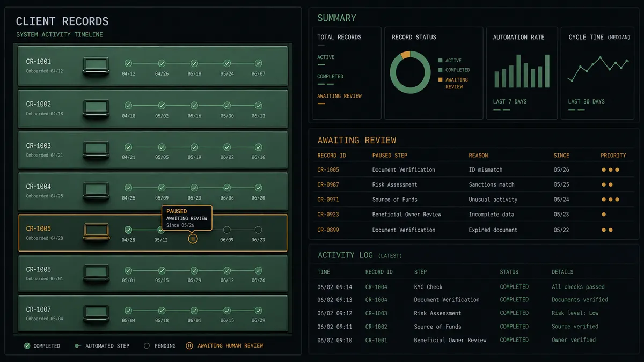The width and height of the screenshot is (644, 362).
Task: Click 'LAST 30 DAYS' under Cycle Time
Action: click(x=587, y=101)
